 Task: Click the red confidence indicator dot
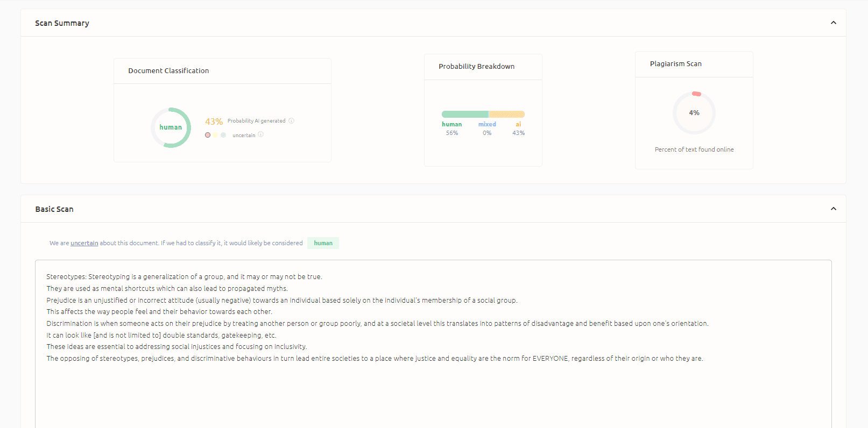pos(208,135)
